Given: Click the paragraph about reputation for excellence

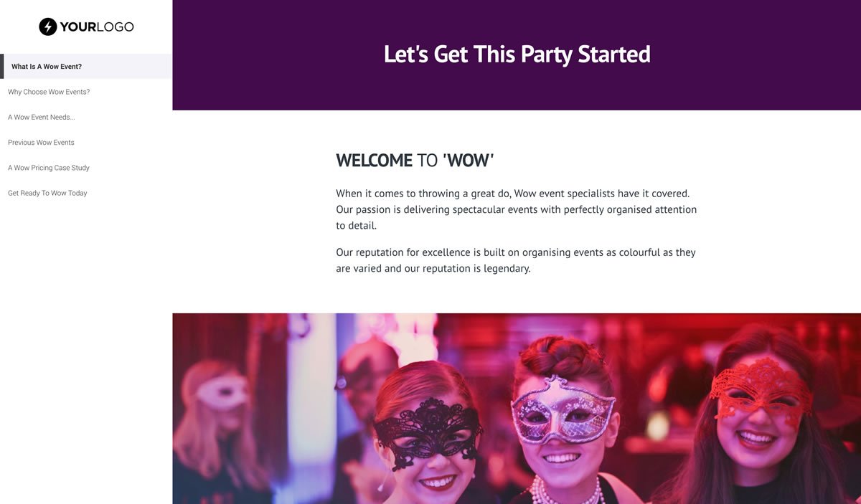Looking at the screenshot, I should click(x=515, y=260).
